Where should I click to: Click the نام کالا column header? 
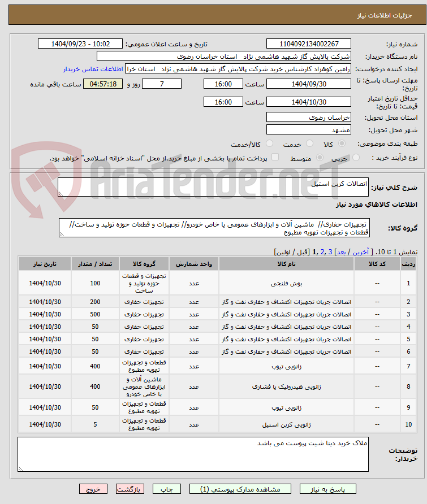point(286,264)
